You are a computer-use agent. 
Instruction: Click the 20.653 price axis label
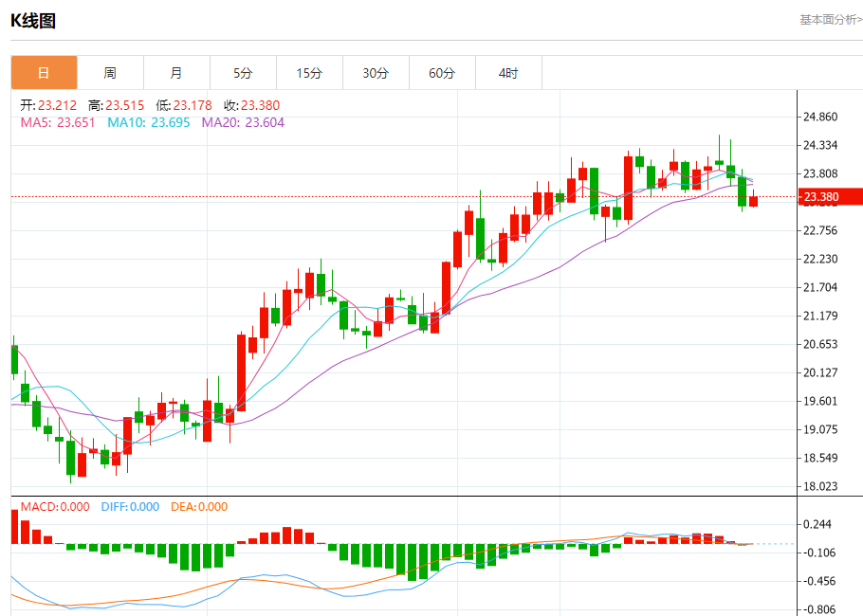[x=820, y=344]
